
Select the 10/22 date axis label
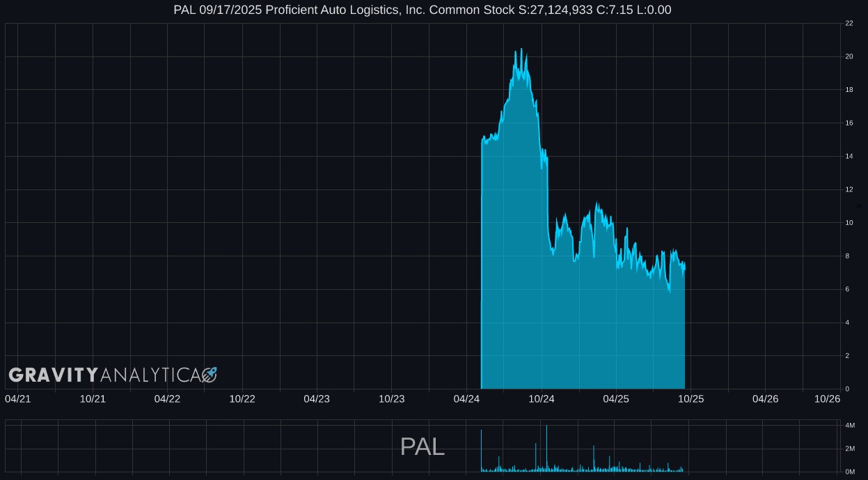tap(242, 398)
